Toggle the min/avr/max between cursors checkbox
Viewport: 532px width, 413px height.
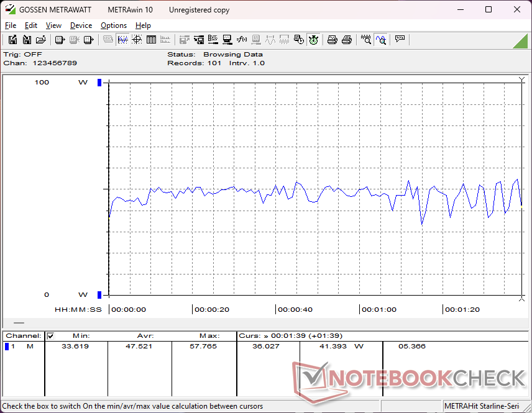(50, 336)
